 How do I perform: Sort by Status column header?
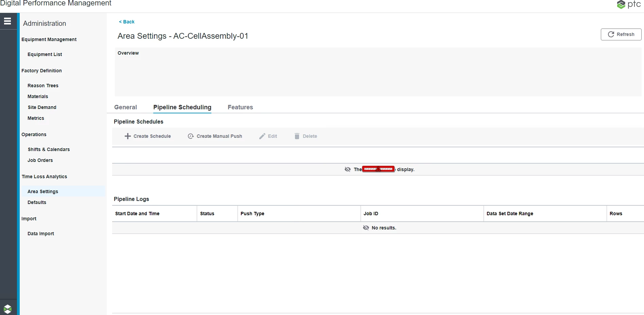coord(217,214)
